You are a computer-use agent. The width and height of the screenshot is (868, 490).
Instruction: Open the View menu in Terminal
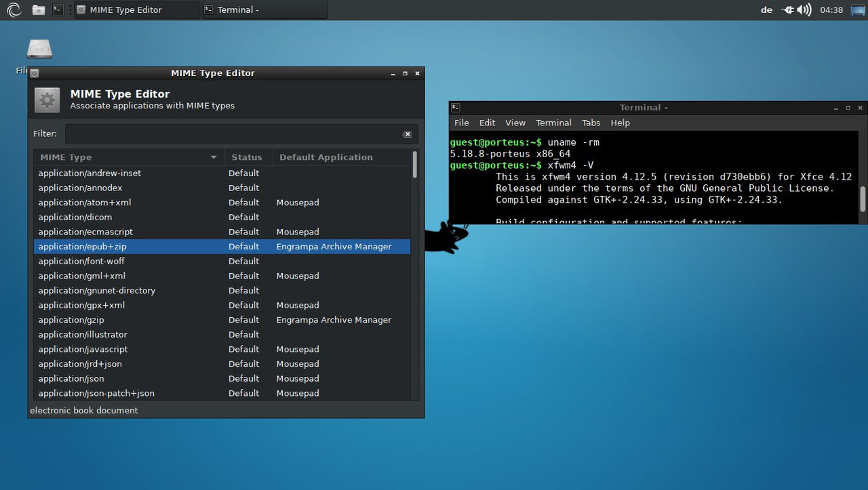coord(515,123)
